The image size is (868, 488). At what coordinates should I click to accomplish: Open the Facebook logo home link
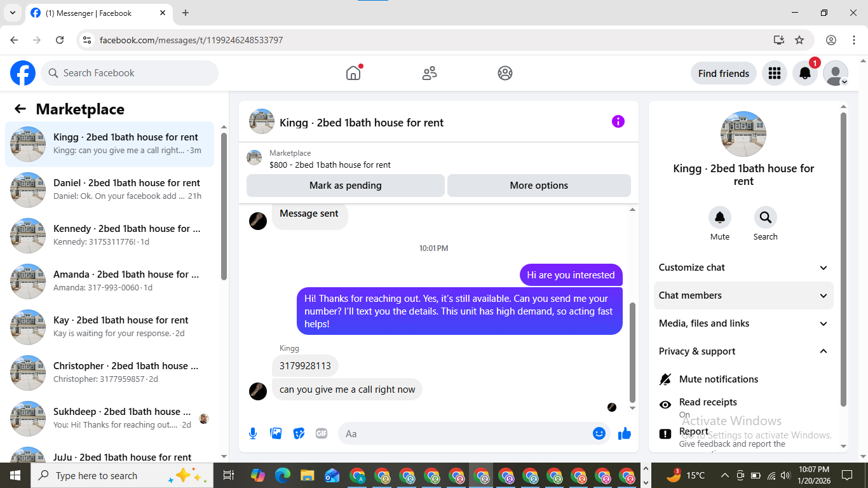23,73
